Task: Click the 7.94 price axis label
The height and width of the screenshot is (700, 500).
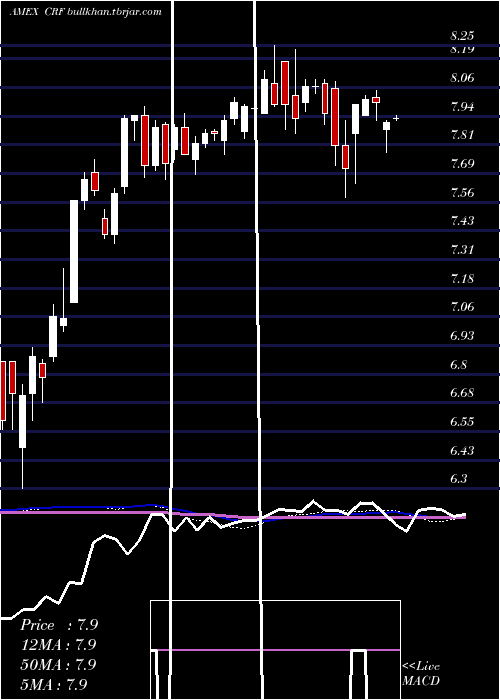Action: [462, 107]
